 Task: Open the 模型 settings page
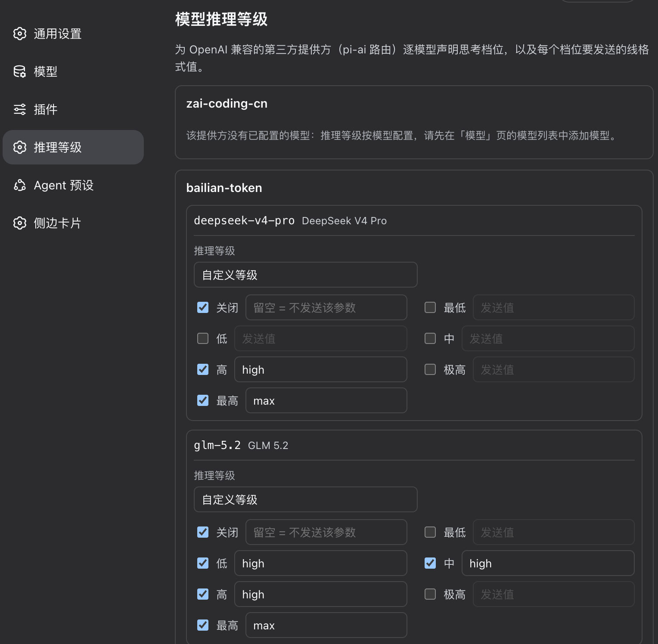coord(73,71)
